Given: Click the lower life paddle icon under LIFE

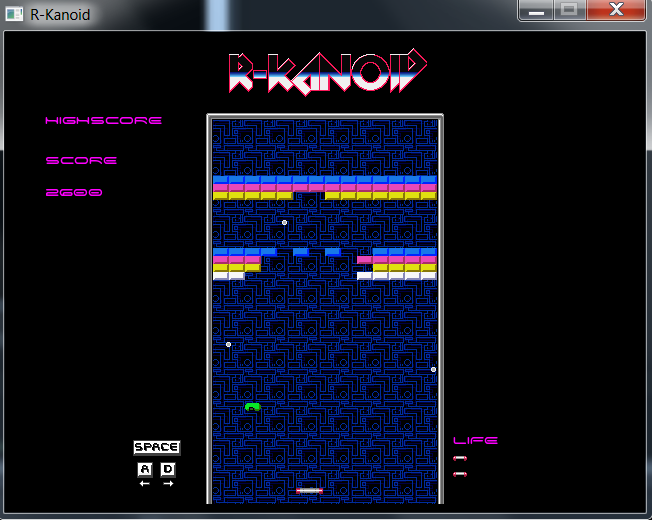Looking at the screenshot, I should coord(460,474).
